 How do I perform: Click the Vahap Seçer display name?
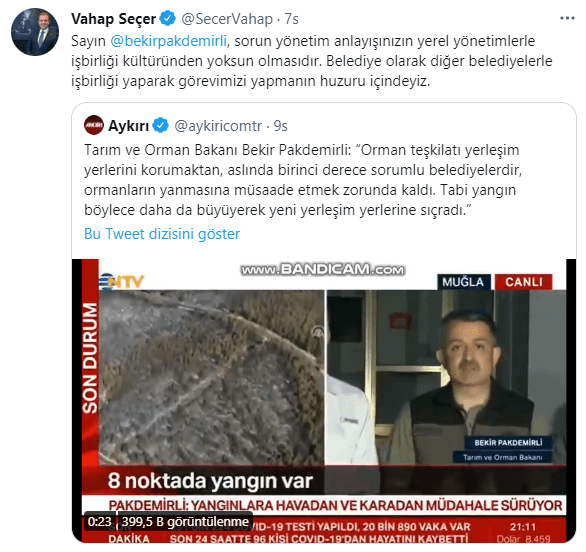click(114, 19)
